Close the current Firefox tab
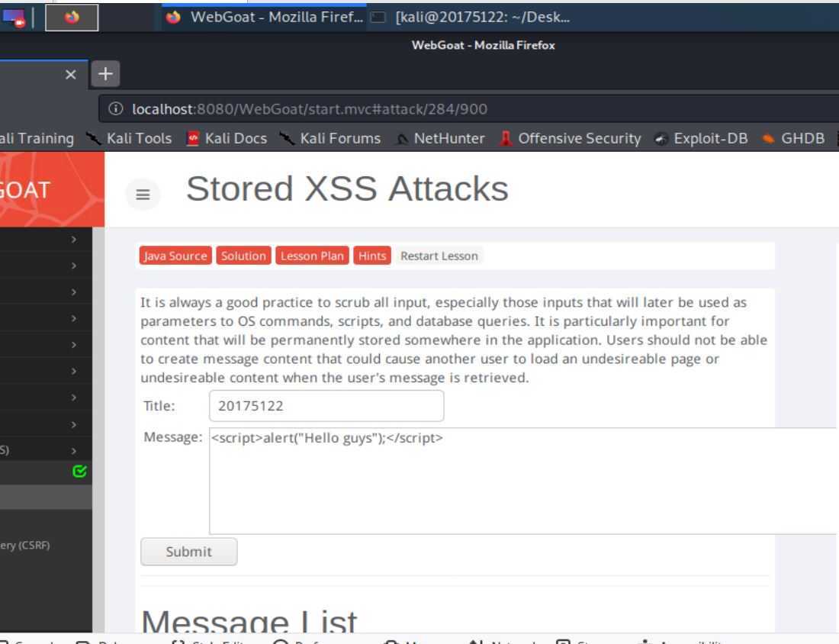The height and width of the screenshot is (644, 839). 71,75
